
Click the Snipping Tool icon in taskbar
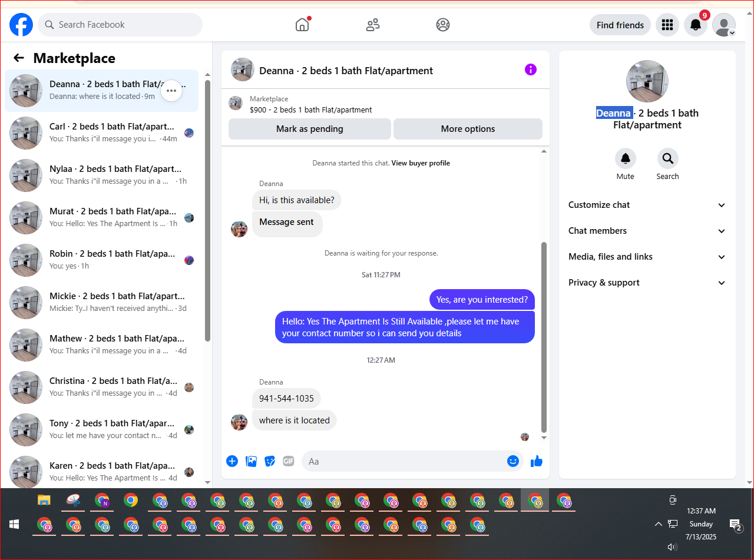[x=73, y=501]
